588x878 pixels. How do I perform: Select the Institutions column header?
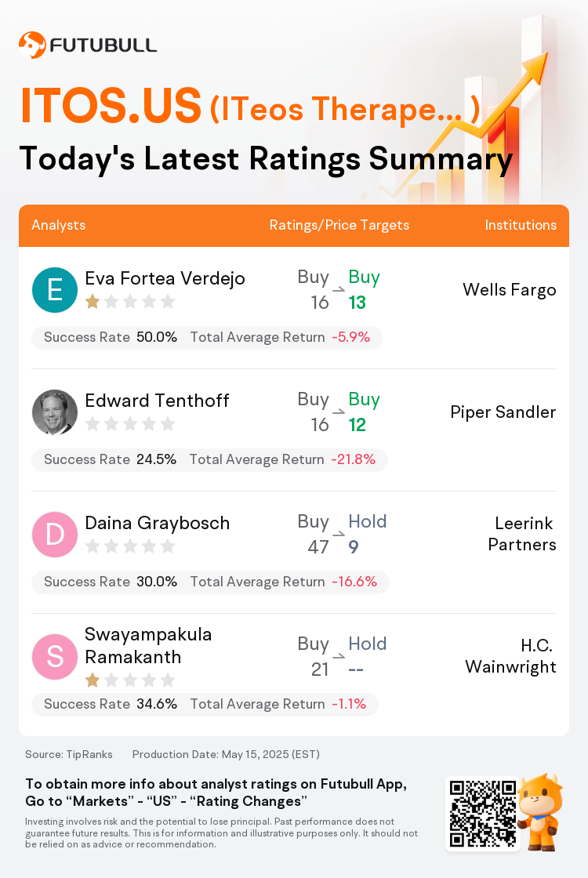point(521,225)
